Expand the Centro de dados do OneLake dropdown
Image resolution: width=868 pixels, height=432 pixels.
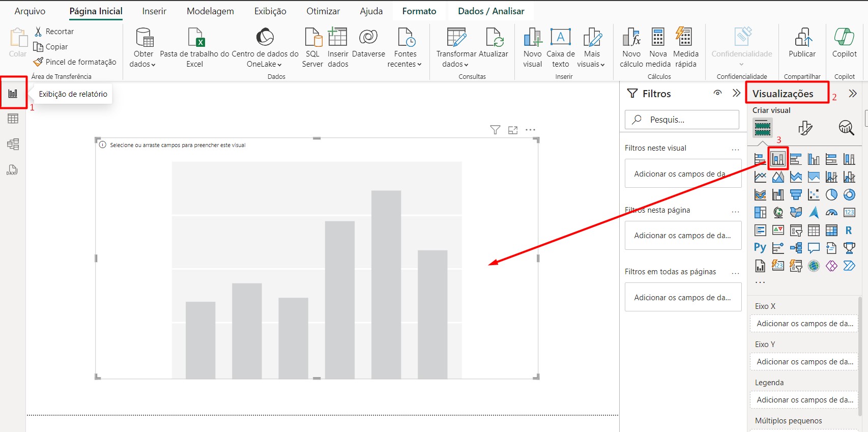click(x=265, y=48)
